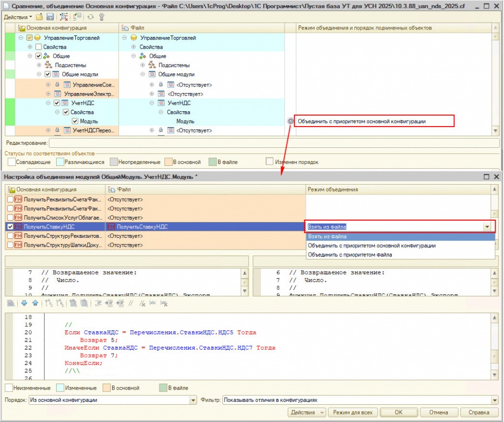Screen dimensions: 504x422
Task: Toggle the УчетНДС module checkbox in tree
Action: (x=57, y=103)
